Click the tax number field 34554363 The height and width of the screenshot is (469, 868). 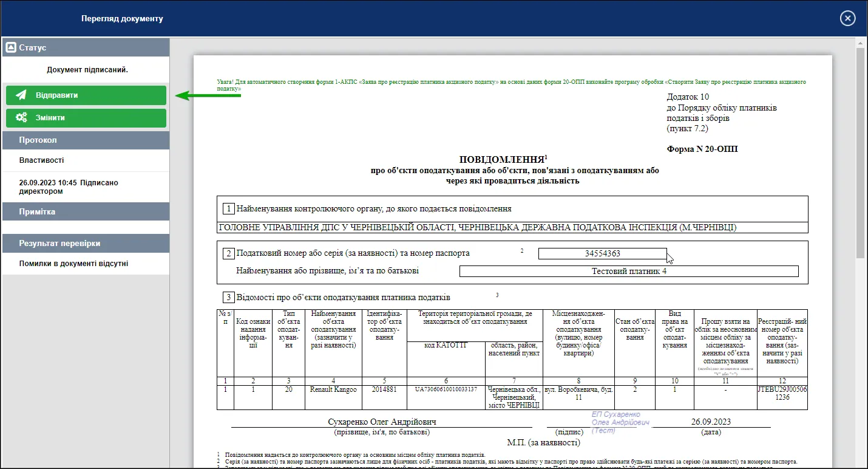[602, 253]
